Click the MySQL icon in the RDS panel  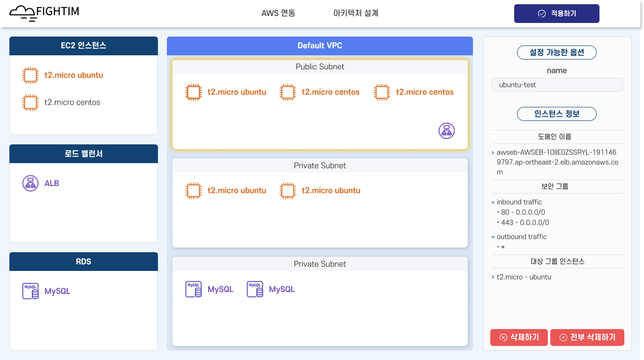(30, 291)
